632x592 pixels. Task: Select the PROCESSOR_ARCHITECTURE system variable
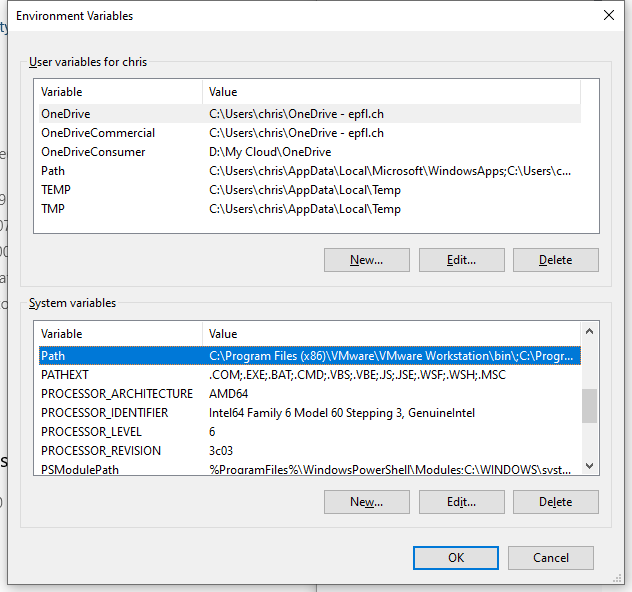point(117,394)
